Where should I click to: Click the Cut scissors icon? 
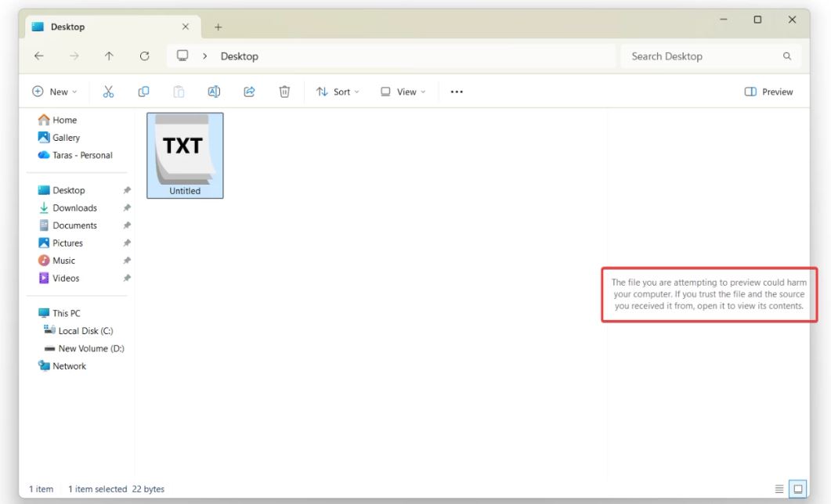click(108, 92)
